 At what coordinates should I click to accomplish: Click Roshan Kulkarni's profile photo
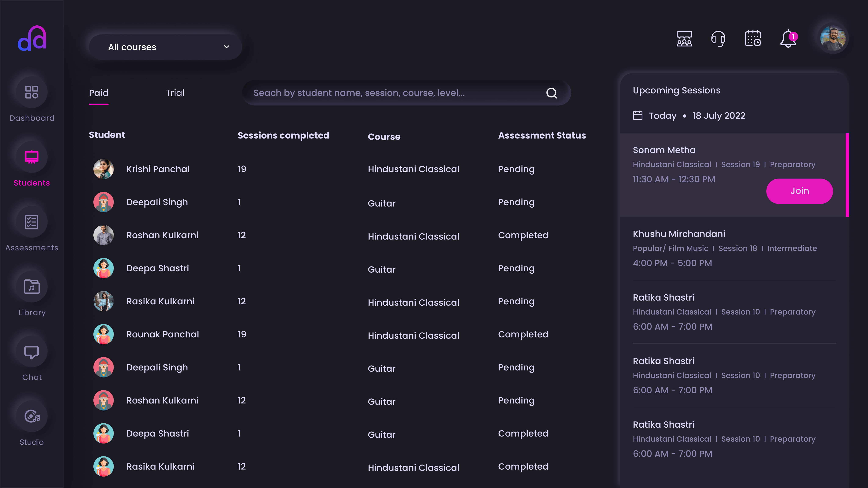(x=103, y=235)
